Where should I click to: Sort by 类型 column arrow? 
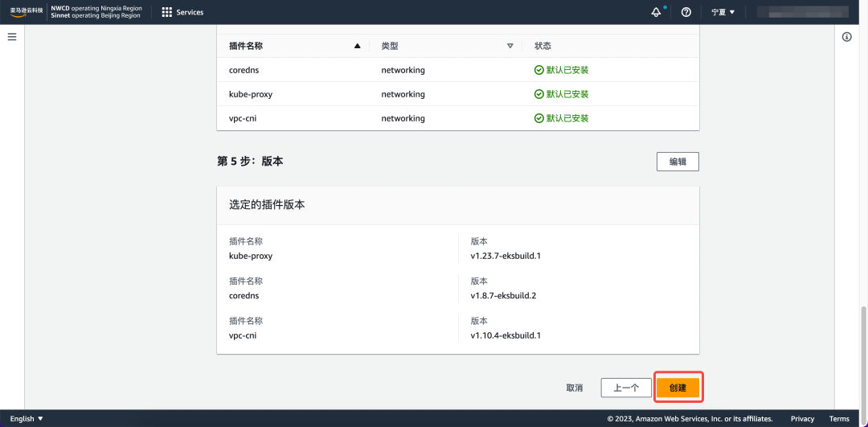point(510,46)
